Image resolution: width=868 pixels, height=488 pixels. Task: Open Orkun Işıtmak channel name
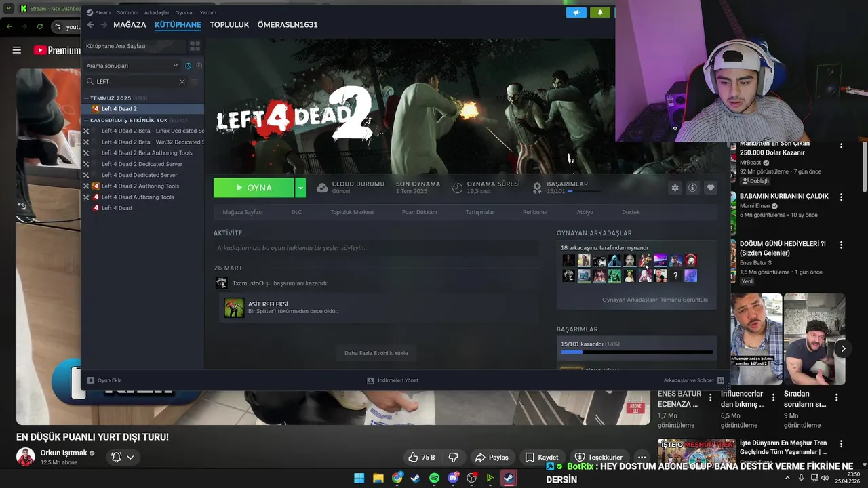point(64,453)
